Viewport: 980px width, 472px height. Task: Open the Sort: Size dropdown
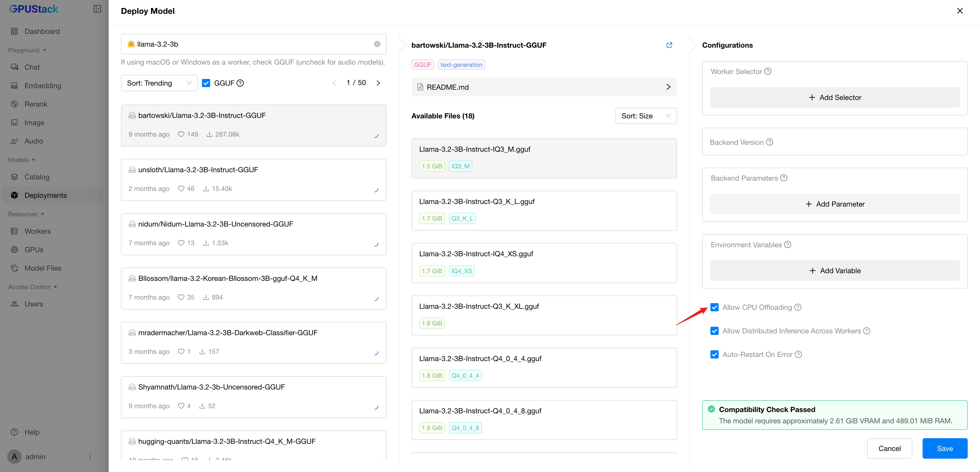coord(646,116)
